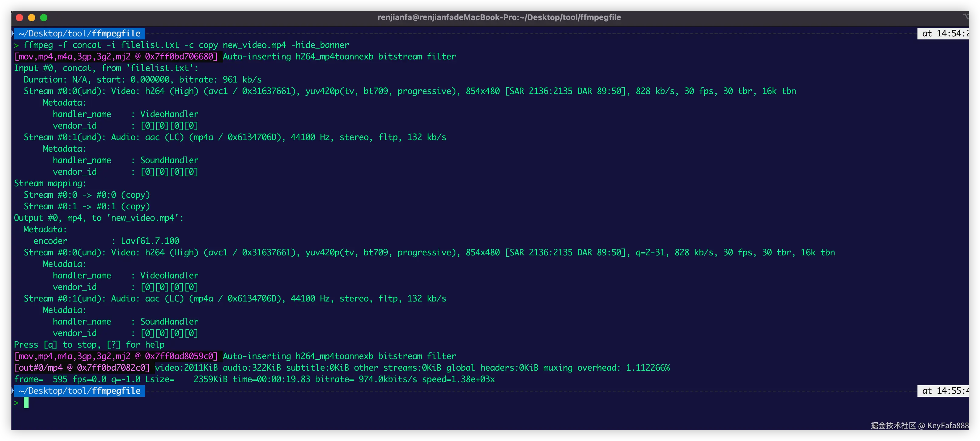This screenshot has height=441, width=980.
Task: Click the 'at 14:54' timestamp badge
Action: 944,33
